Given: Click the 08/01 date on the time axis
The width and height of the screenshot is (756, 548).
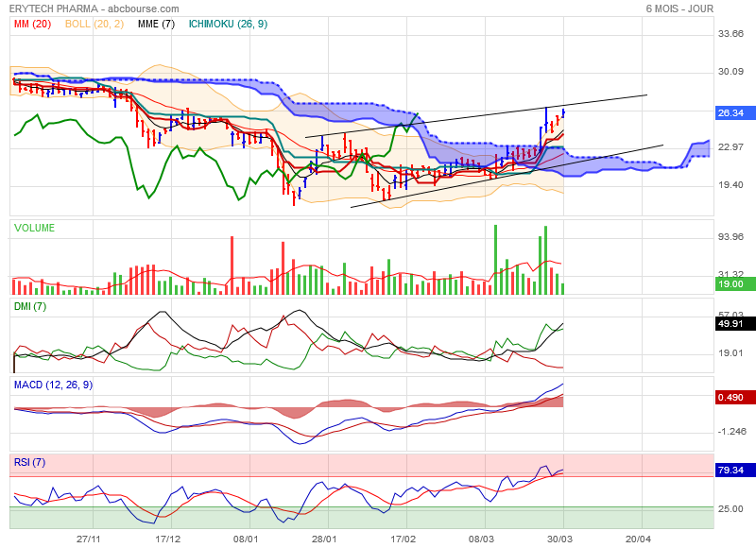Looking at the screenshot, I should coord(246,539).
